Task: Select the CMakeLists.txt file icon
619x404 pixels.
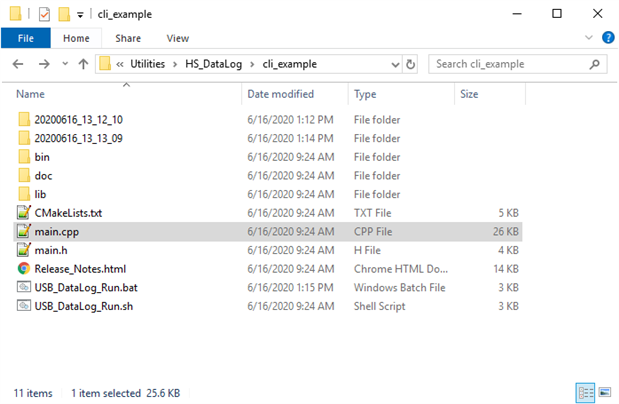Action: click(x=24, y=212)
